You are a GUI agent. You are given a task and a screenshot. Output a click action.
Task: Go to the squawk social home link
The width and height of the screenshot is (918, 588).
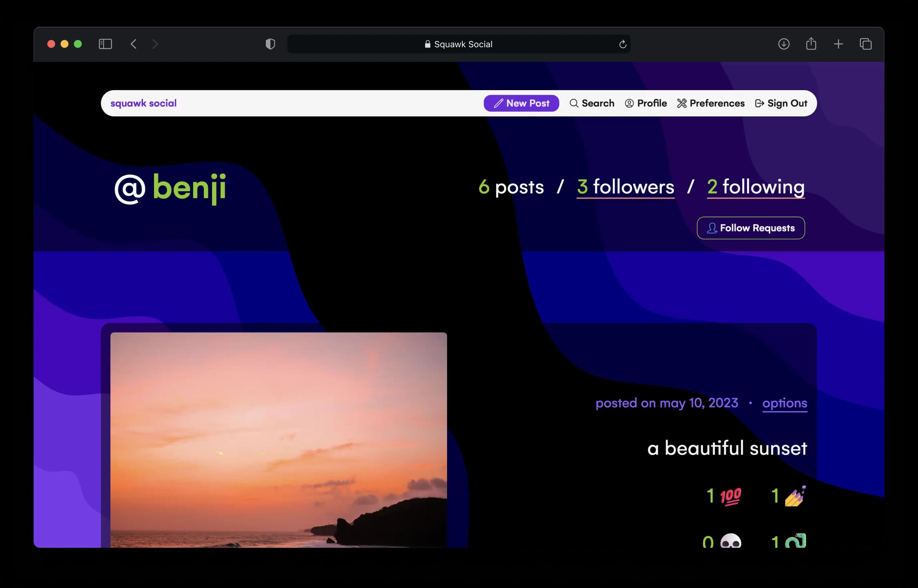[x=144, y=103]
